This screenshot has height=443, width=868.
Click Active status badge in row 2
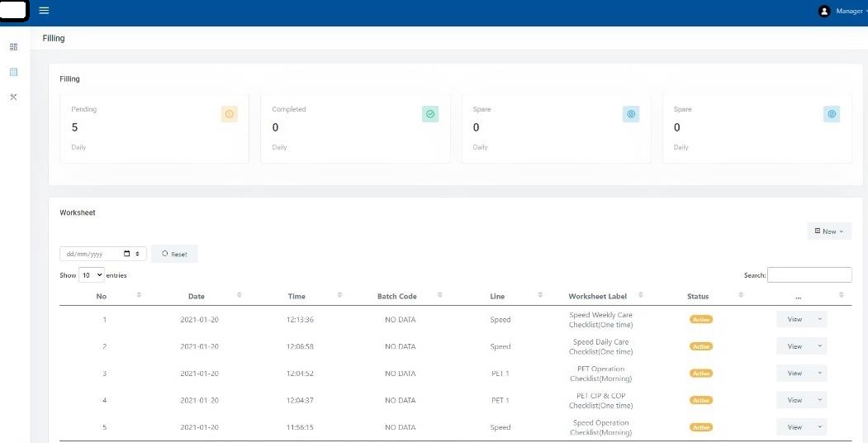tap(701, 346)
